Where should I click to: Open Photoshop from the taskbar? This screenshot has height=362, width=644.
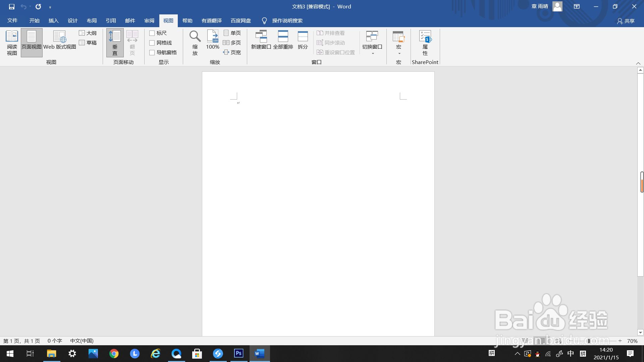(x=238, y=353)
